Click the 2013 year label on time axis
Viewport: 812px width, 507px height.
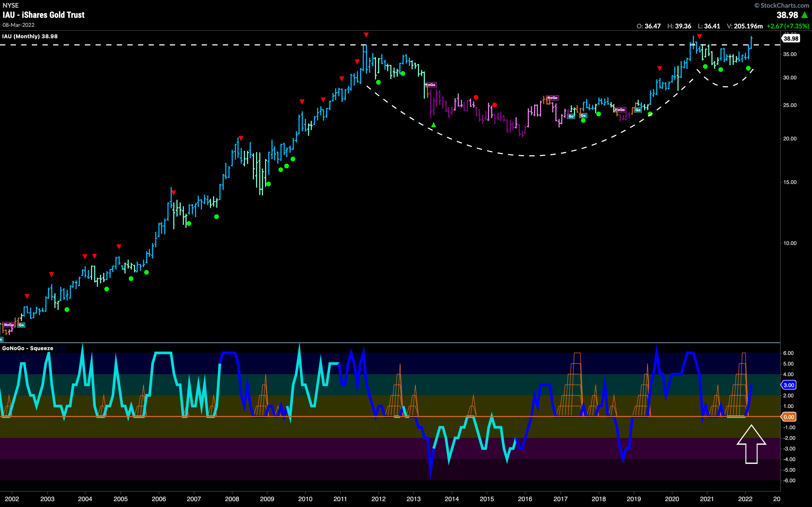[x=413, y=499]
